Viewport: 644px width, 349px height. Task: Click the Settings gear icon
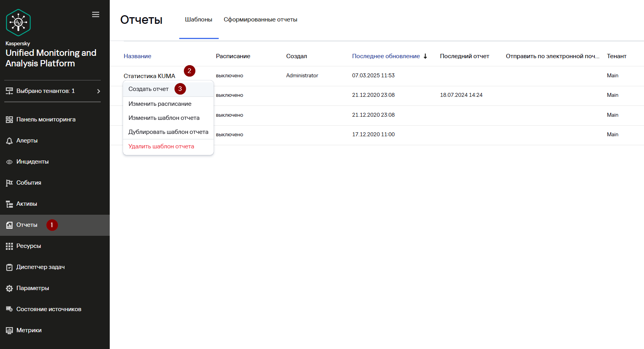click(9, 288)
